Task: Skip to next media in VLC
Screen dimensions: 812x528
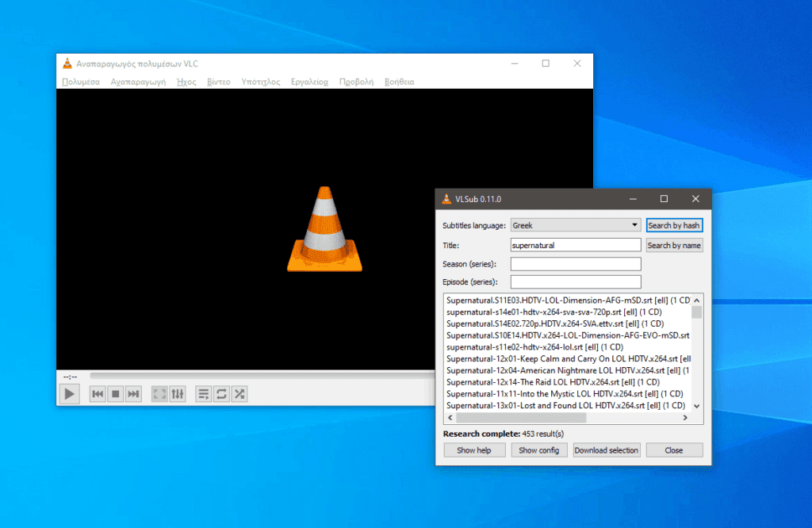Action: point(133,394)
